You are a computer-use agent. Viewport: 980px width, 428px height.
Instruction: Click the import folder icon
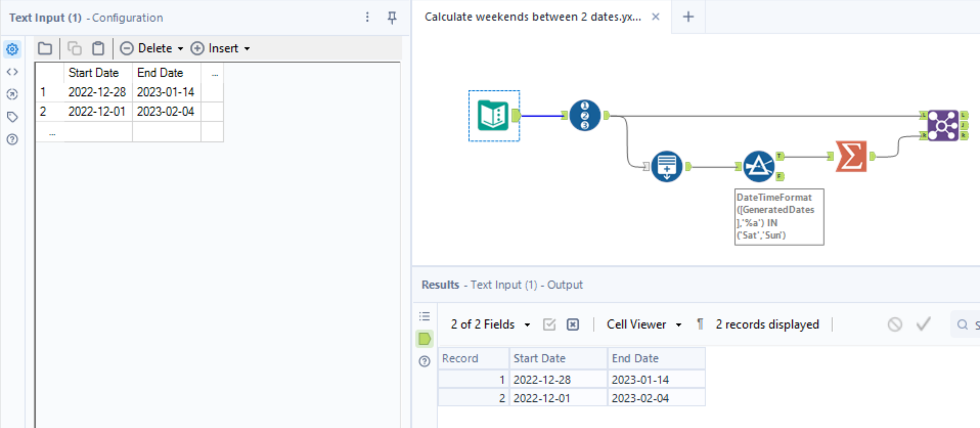click(x=45, y=48)
